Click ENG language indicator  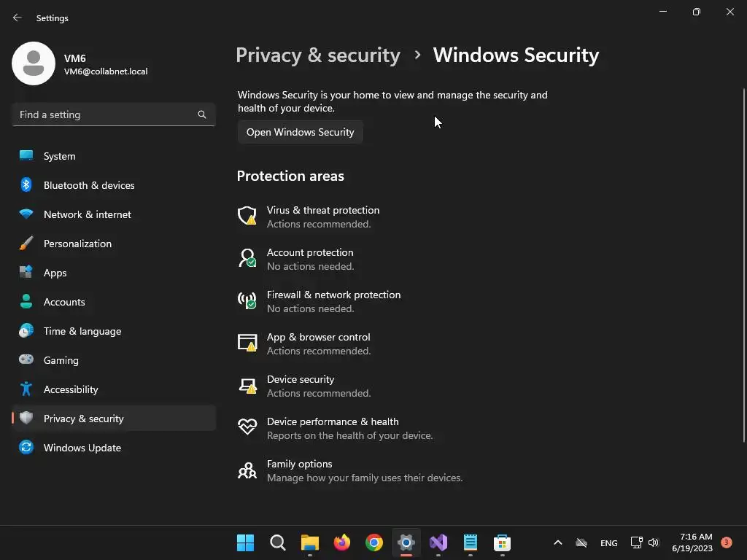pyautogui.click(x=609, y=542)
